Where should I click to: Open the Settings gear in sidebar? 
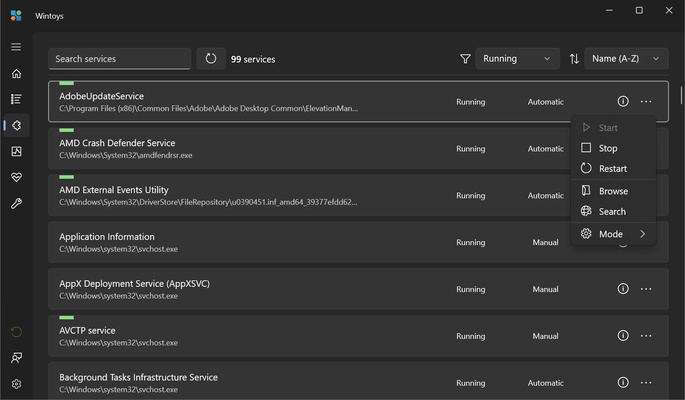click(16, 384)
